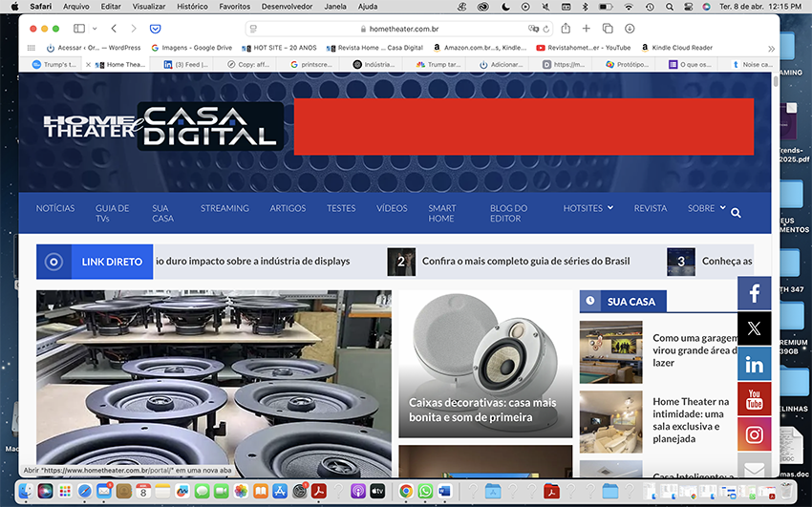Click the red banner advertisement
The width and height of the screenshot is (812, 507).
(523, 126)
